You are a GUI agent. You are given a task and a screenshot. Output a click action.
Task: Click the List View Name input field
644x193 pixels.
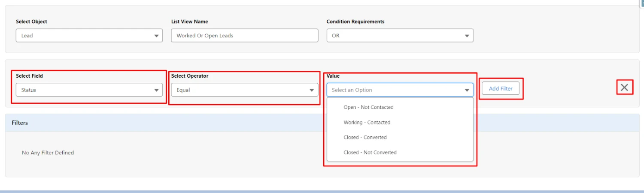coord(244,36)
